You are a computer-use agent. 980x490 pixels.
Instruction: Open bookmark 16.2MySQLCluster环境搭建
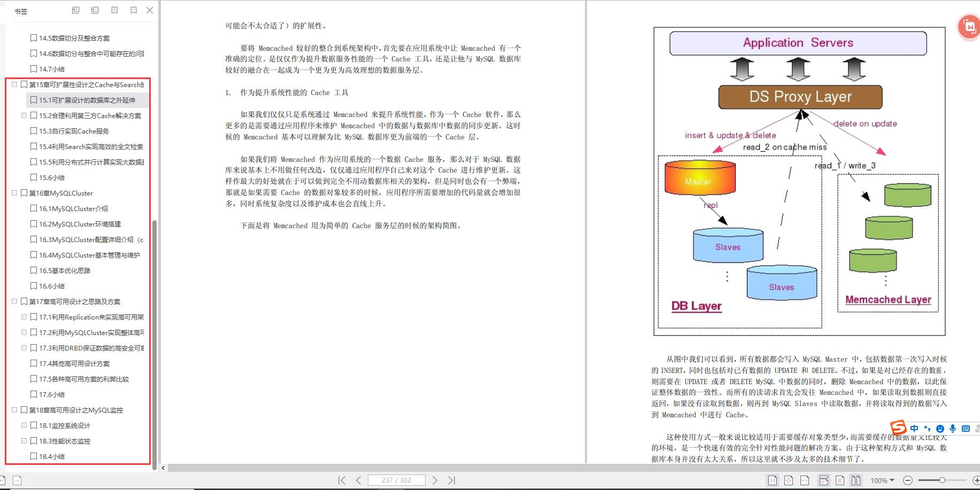click(x=80, y=224)
